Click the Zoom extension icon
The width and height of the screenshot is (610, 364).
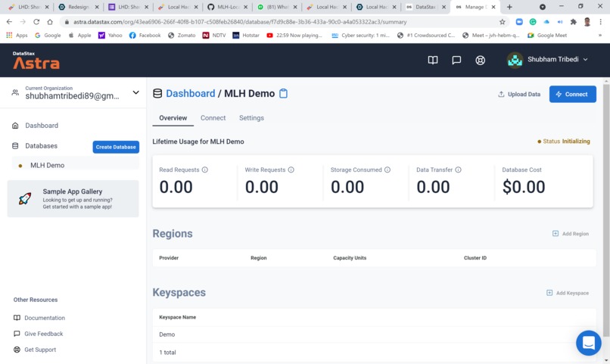(519, 22)
